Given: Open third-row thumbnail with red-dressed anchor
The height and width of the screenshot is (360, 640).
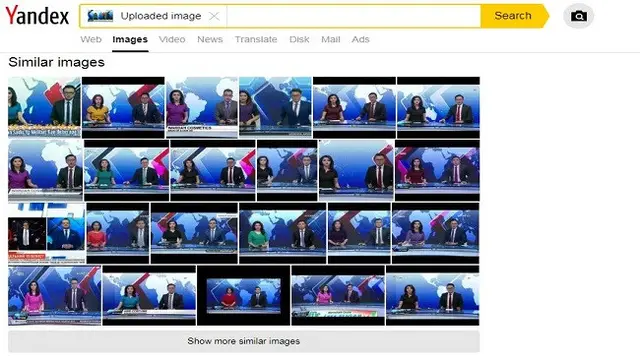Looking at the screenshot, I should pos(118,233).
